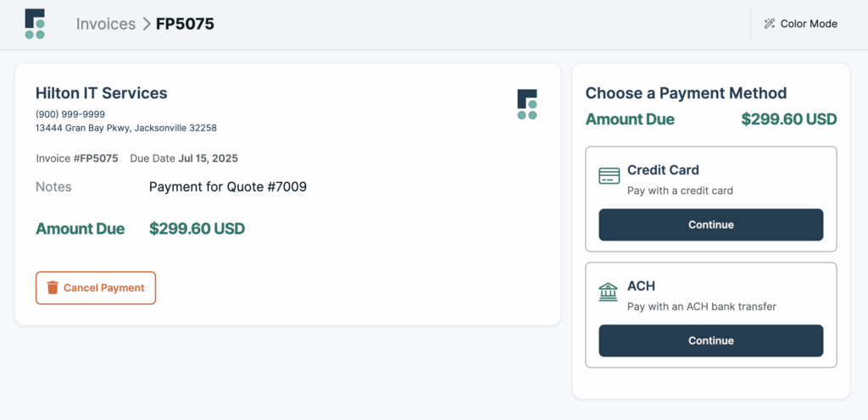Open the Invoices breadcrumb link
Viewport: 868px width, 420px height.
tap(106, 25)
